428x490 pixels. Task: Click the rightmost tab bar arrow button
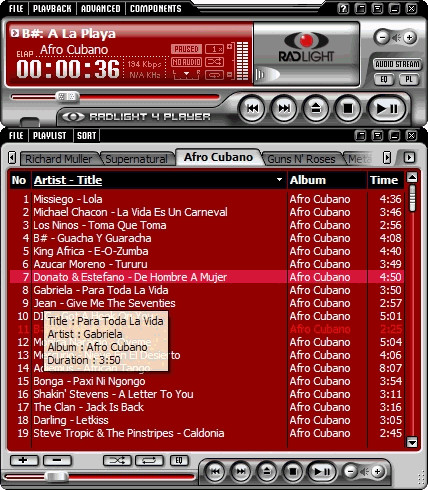(409, 157)
